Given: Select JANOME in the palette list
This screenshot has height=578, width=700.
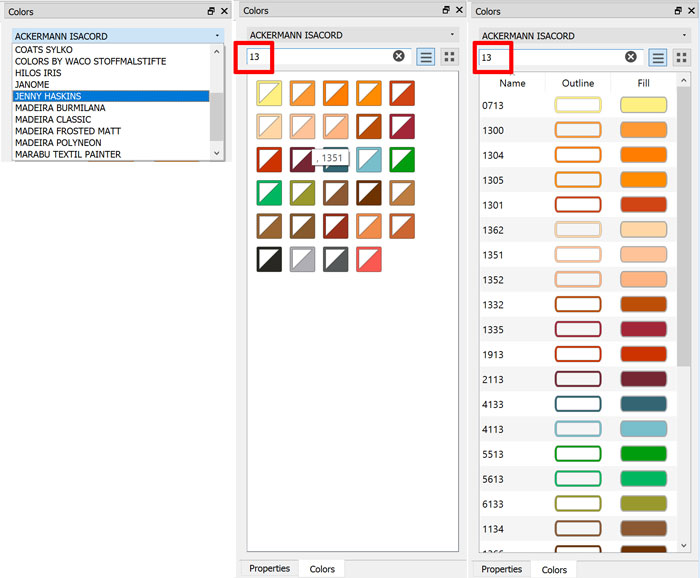Looking at the screenshot, I should tap(32, 85).
